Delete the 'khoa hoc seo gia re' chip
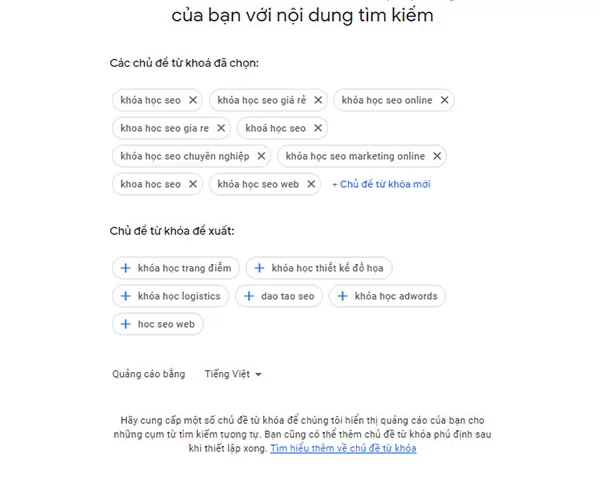Screen dimensions: 600x480 (x=221, y=128)
